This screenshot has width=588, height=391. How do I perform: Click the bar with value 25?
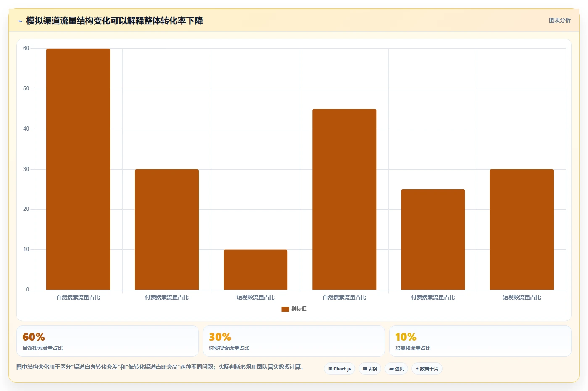[433, 239]
